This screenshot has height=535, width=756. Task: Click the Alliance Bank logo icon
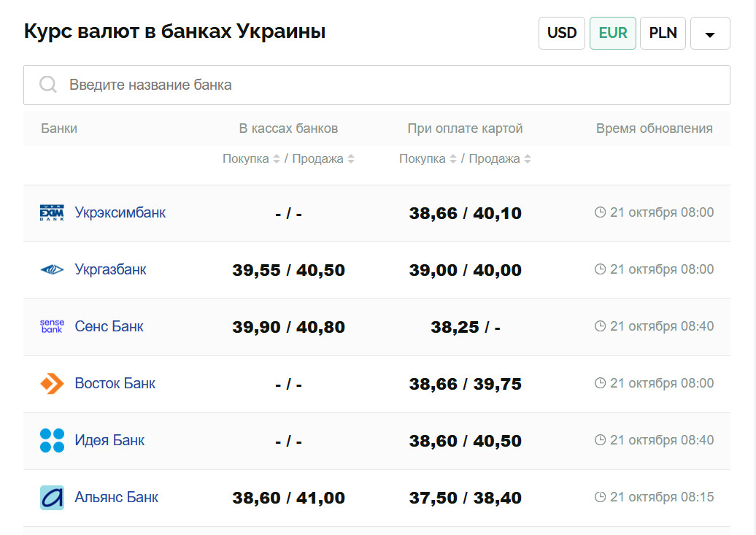[52, 498]
